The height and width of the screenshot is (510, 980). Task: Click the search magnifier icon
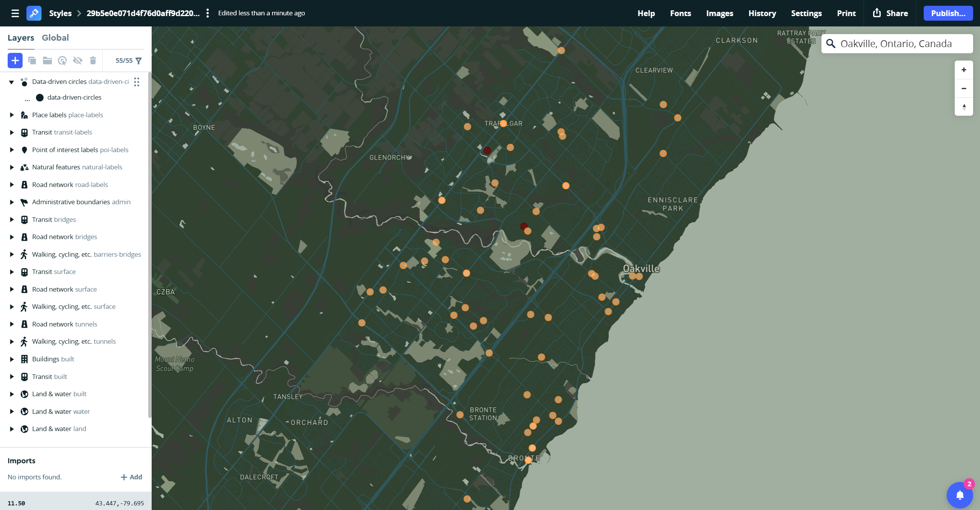pyautogui.click(x=830, y=43)
